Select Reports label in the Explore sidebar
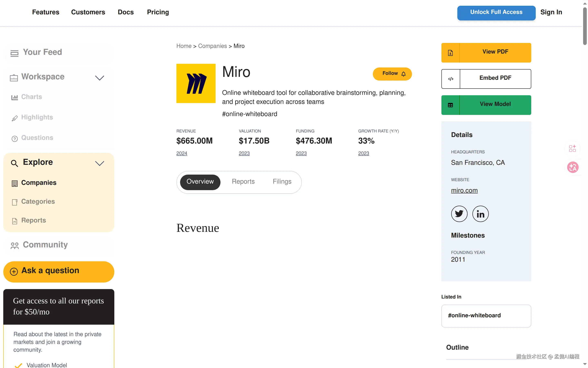Screen dimensions: 588x368 [33, 220]
